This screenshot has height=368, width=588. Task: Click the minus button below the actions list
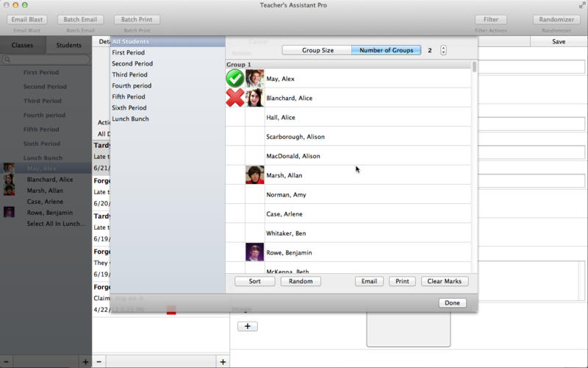coord(99,361)
